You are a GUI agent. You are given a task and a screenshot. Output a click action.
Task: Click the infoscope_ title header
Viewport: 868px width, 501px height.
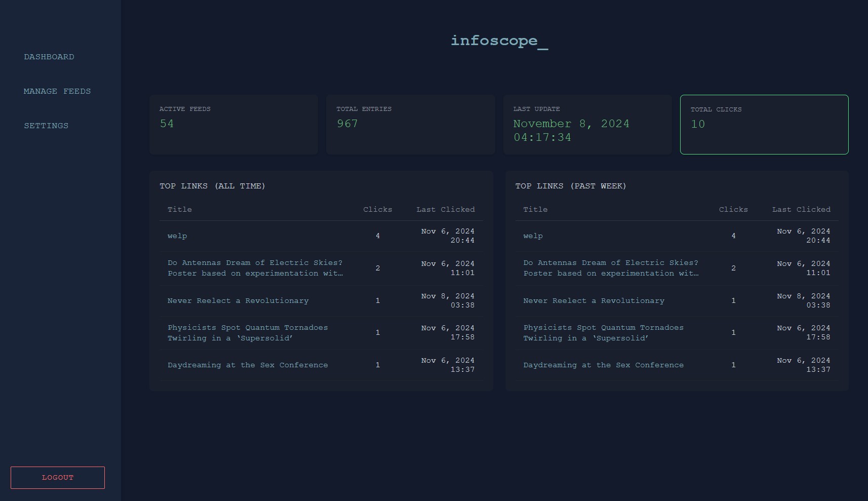499,42
